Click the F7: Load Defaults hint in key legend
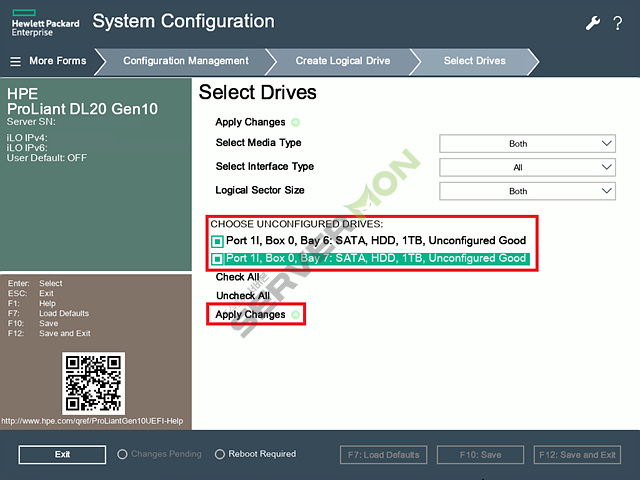 [x=48, y=313]
